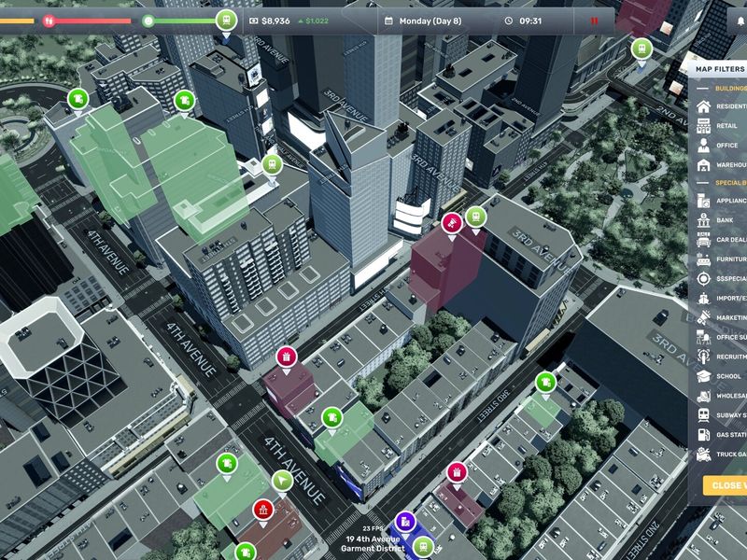The width and height of the screenshot is (747, 560).
Task: Toggle the Wholesale forklift filter icon
Action: pyautogui.click(x=704, y=395)
